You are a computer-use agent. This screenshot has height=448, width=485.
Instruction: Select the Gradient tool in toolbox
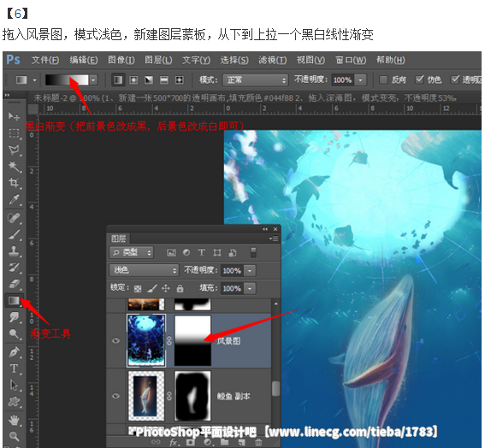14,301
